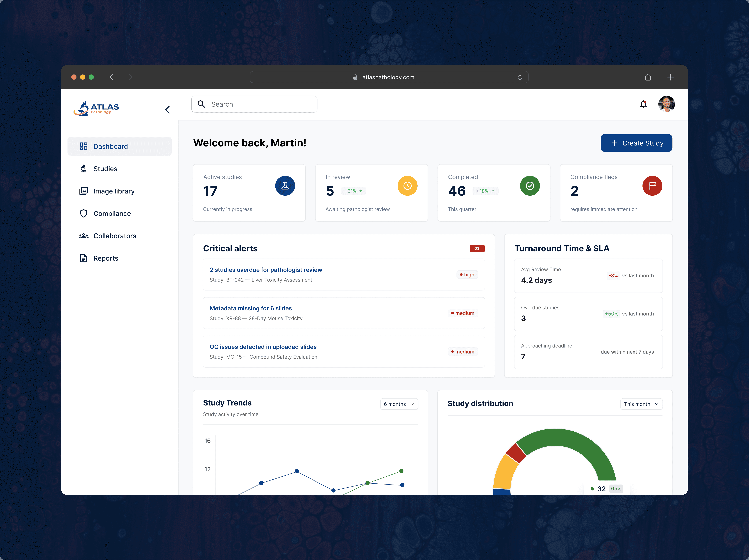Click the red Compliance flags icon
Viewport: 749px width, 560px height.
[652, 186]
